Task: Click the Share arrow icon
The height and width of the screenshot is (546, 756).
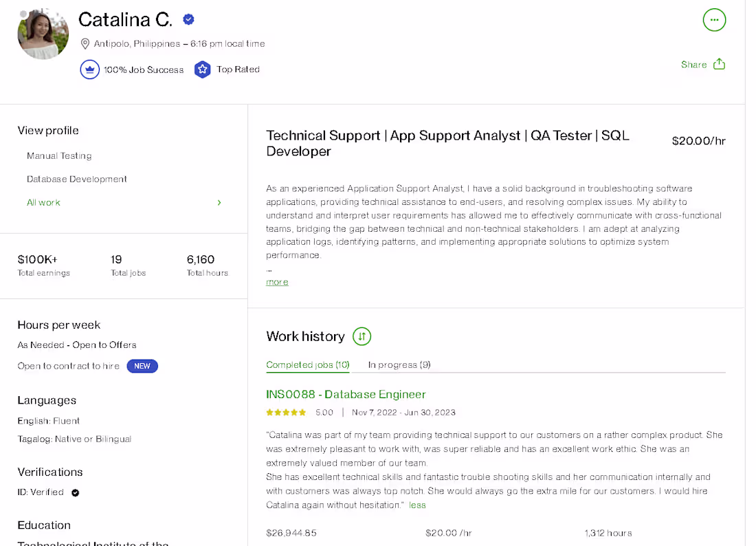Action: coord(719,64)
